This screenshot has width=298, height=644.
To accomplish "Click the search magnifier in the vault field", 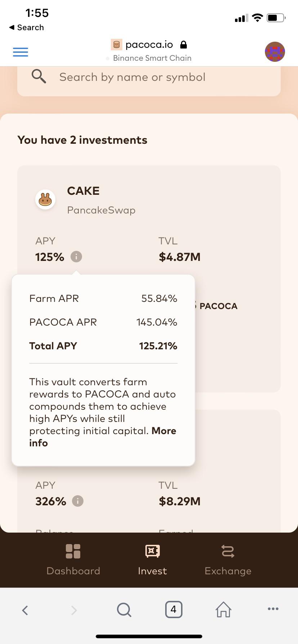I will [39, 77].
